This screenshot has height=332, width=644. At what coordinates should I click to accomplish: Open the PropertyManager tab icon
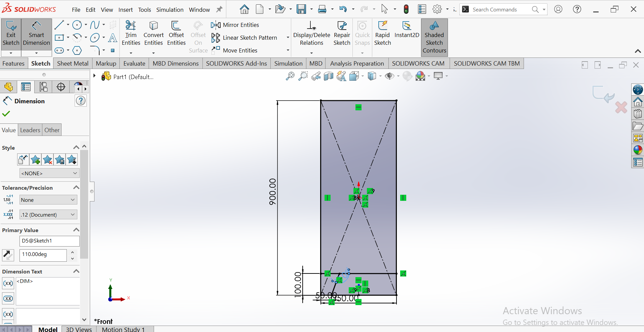(26, 87)
